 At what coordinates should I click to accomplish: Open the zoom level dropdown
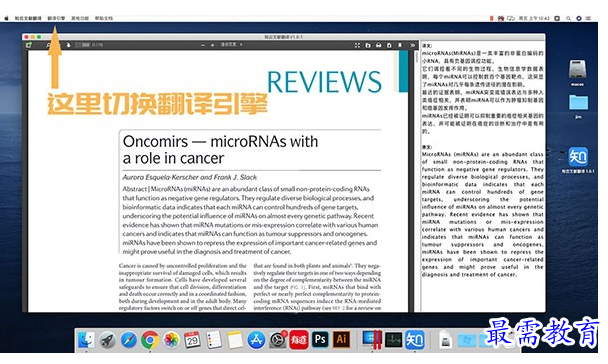(231, 45)
